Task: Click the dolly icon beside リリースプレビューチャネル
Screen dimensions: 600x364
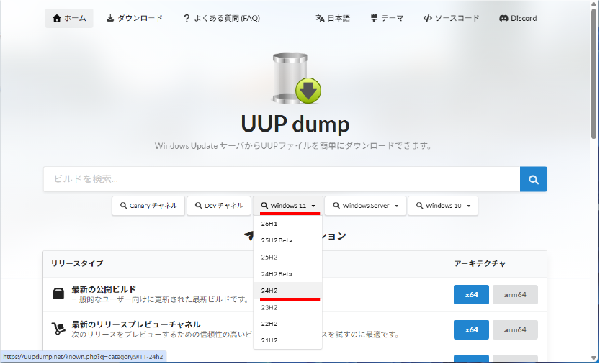Action: click(58, 329)
